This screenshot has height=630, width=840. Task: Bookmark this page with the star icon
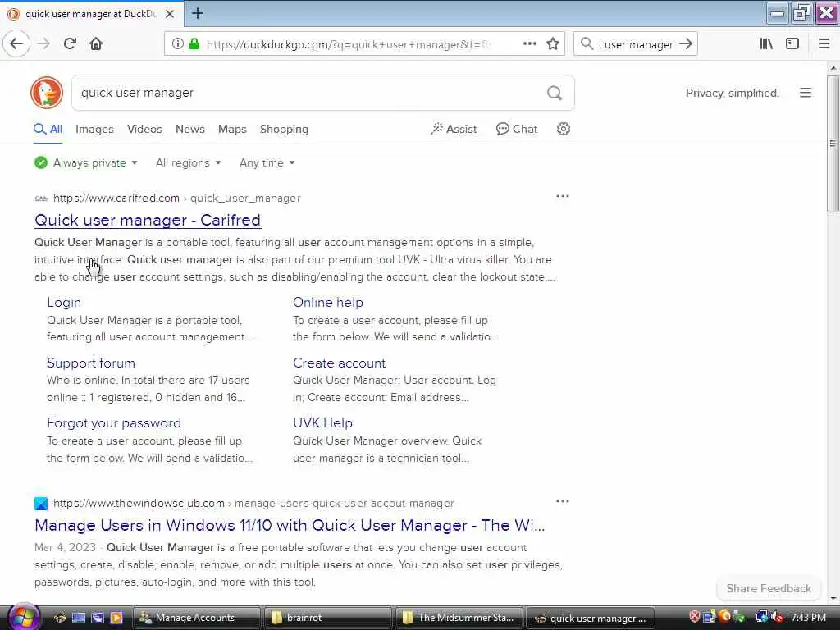553,44
